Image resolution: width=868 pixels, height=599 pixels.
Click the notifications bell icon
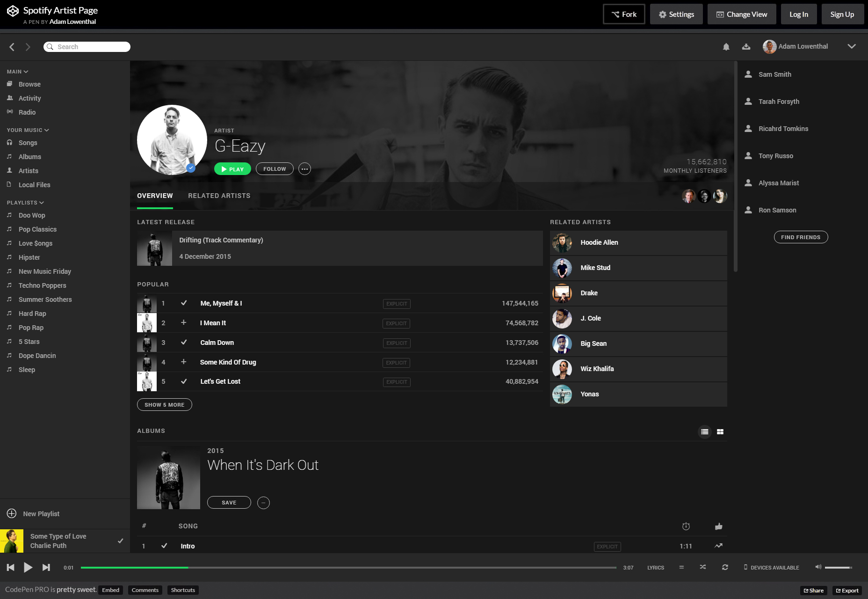point(726,47)
